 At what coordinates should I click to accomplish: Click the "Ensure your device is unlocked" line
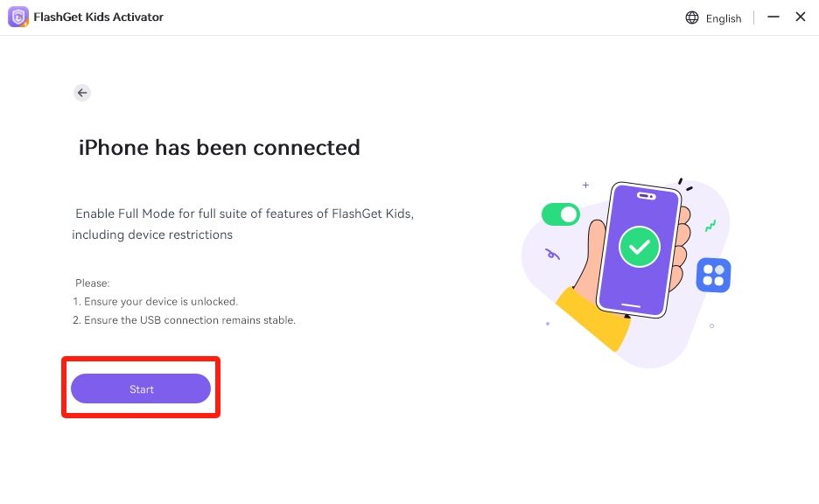pyautogui.click(x=155, y=301)
